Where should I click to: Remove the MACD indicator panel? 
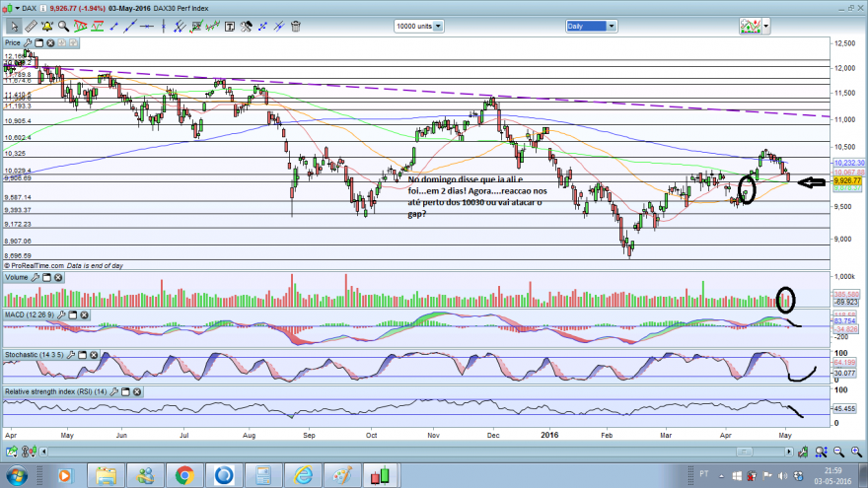tap(84, 314)
